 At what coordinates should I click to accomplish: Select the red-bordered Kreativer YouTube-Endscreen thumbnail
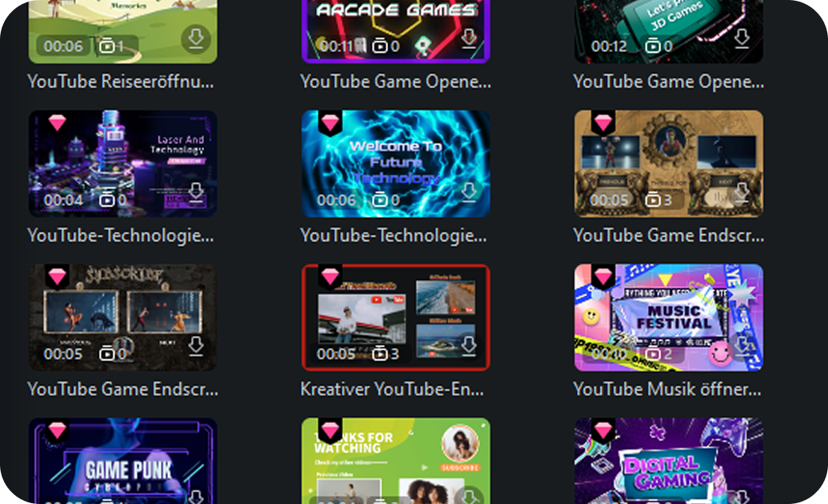tap(396, 317)
